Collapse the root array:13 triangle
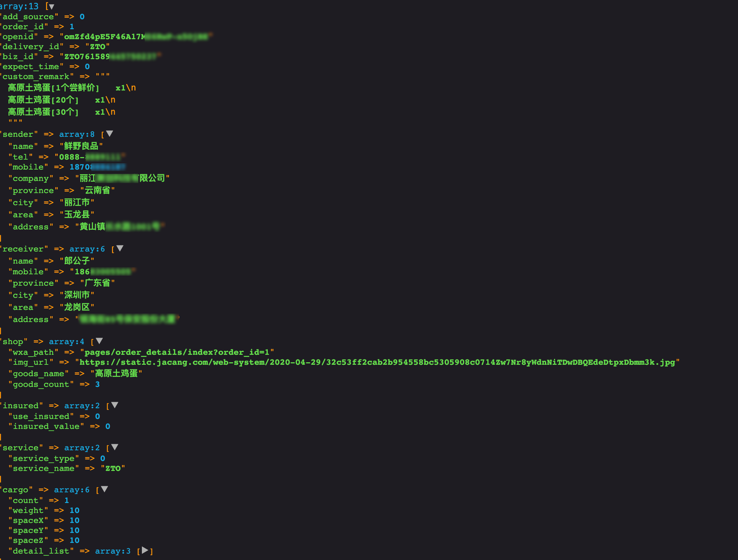The width and height of the screenshot is (738, 560). point(51,6)
